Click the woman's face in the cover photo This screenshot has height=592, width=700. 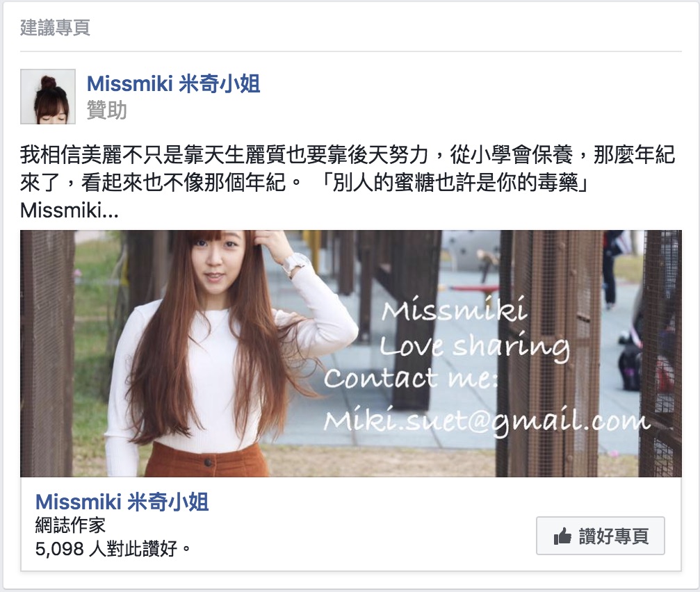tap(217, 258)
